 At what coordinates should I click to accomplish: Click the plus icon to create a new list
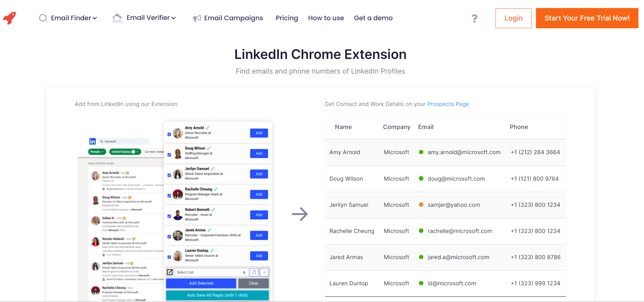(x=264, y=272)
